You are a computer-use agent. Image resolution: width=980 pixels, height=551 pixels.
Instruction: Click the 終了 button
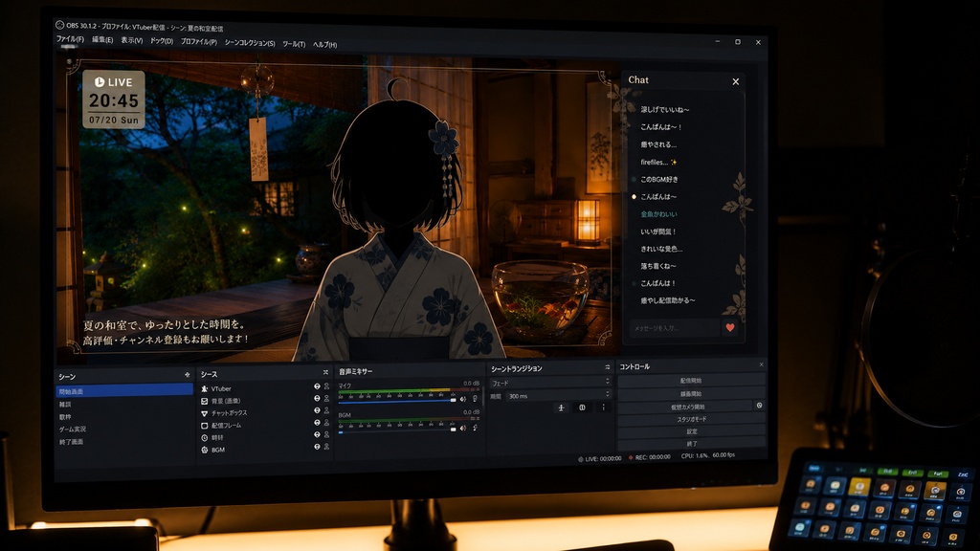691,444
